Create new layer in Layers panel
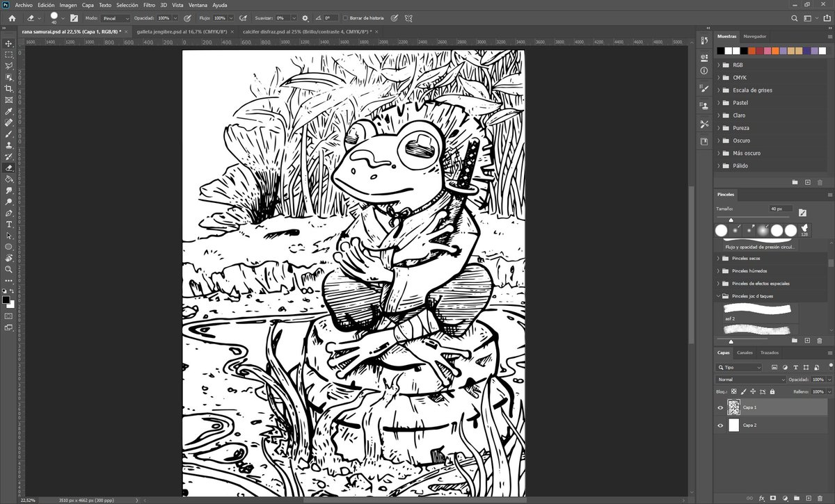The width and height of the screenshot is (835, 504). (x=808, y=498)
